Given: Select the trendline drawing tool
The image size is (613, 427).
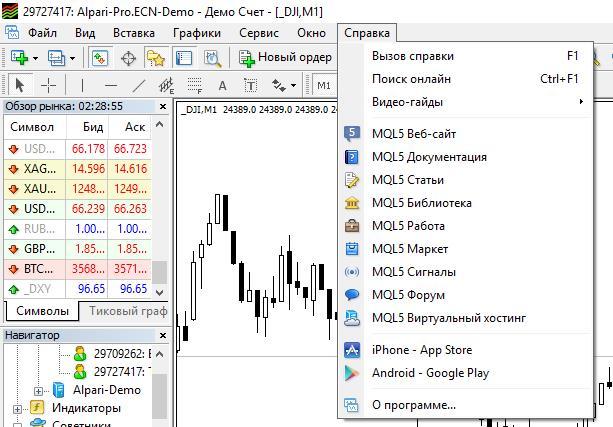Looking at the screenshot, I should click(139, 85).
